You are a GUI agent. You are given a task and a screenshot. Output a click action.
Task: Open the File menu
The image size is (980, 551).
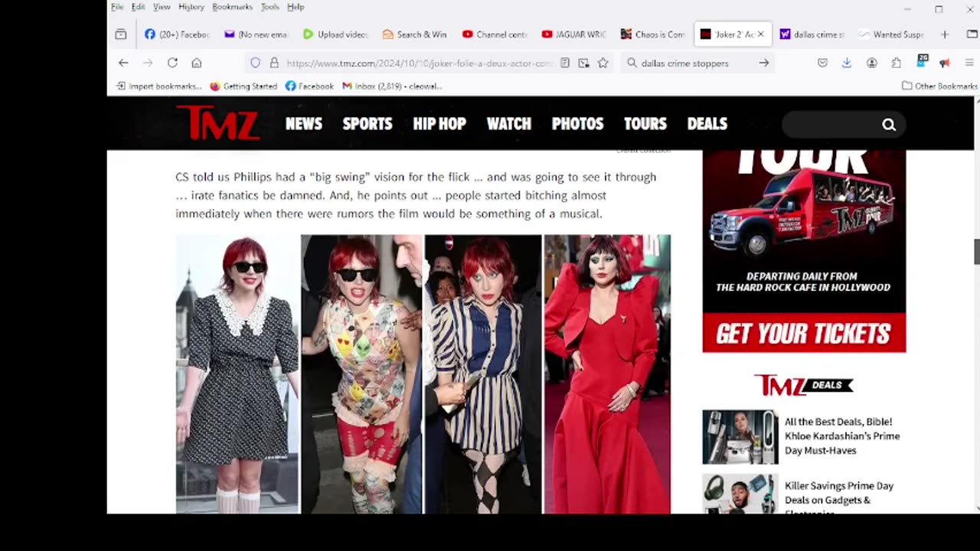(x=117, y=7)
